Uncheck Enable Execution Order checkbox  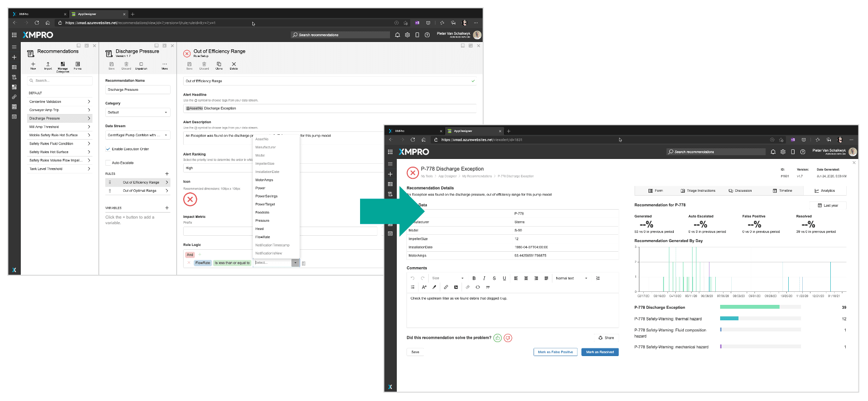(108, 149)
